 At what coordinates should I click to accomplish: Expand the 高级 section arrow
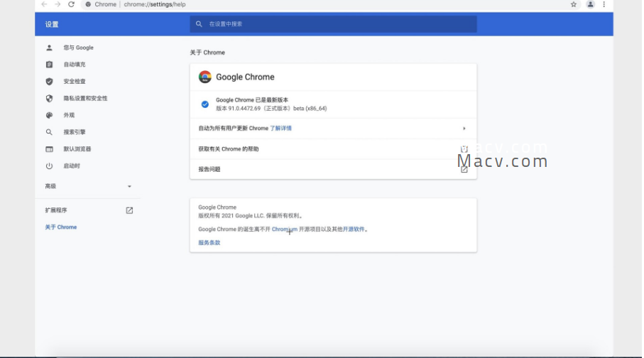[x=129, y=186]
